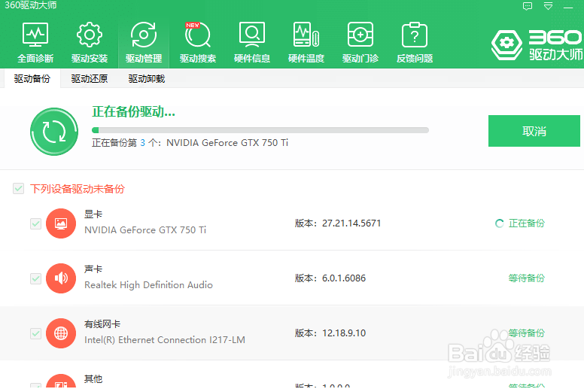
Task: Open the 反馈问题 feedback section
Action: tap(415, 43)
